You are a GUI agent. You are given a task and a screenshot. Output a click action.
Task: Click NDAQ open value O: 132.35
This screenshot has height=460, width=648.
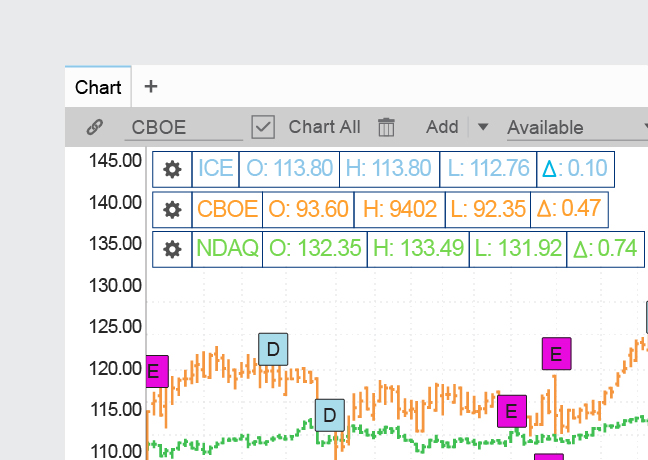(x=315, y=249)
